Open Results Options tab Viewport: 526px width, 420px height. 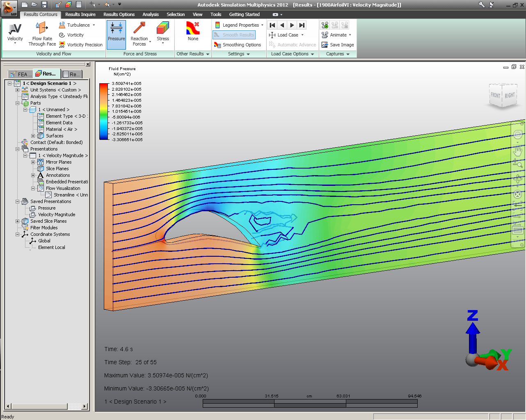[x=119, y=14]
